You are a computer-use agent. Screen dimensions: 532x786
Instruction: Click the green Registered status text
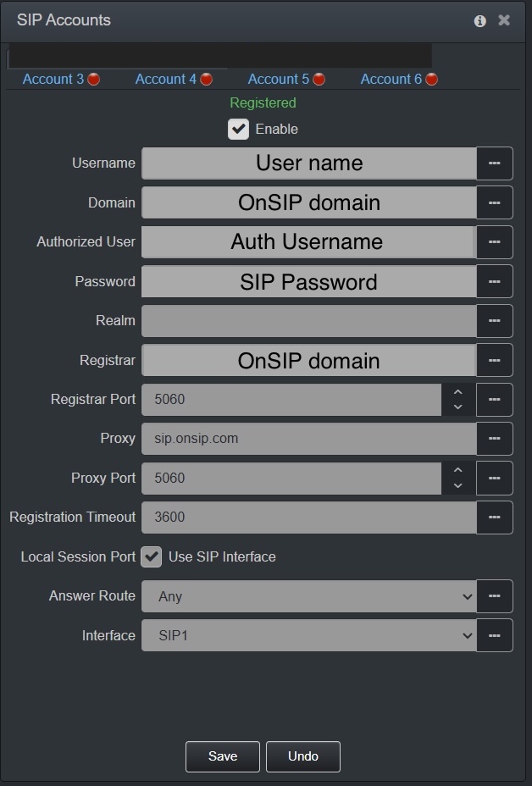coord(263,102)
